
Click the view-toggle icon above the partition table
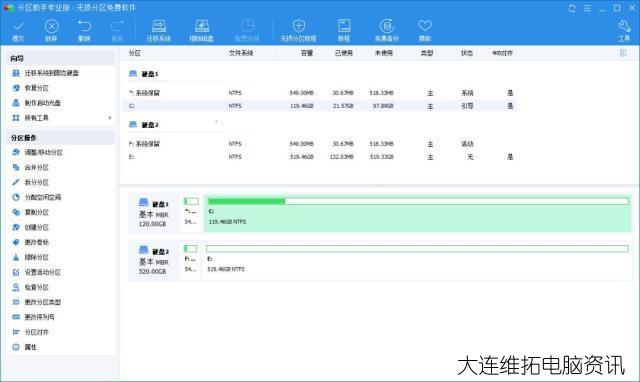[623, 53]
